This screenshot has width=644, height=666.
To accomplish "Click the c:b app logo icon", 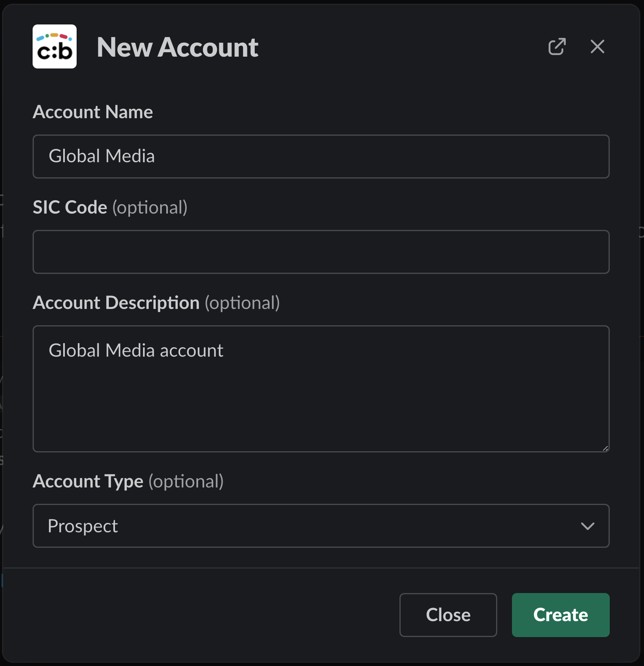I will pos(55,46).
